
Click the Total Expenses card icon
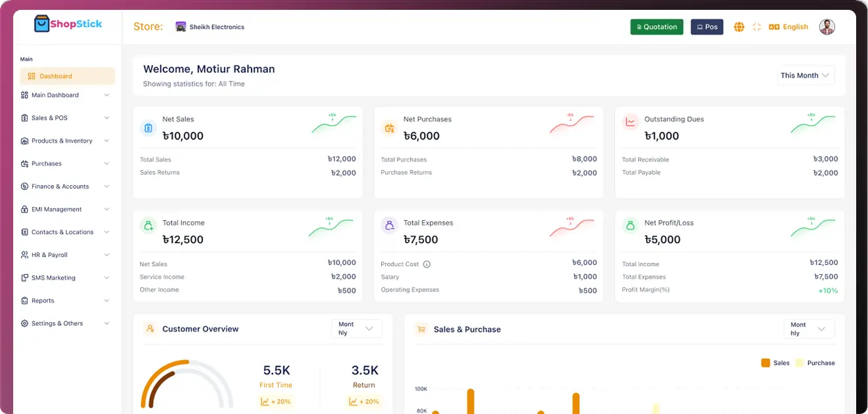click(x=390, y=226)
